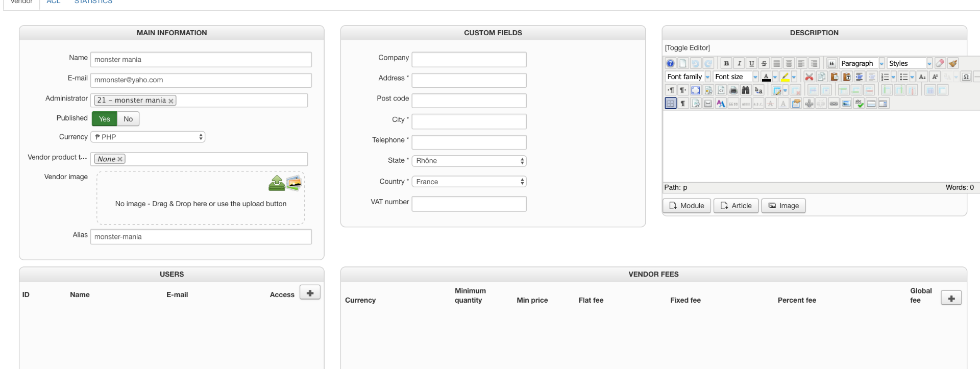The height and width of the screenshot is (369, 980).
Task: Click the scissors Cut icon
Action: 809,77
